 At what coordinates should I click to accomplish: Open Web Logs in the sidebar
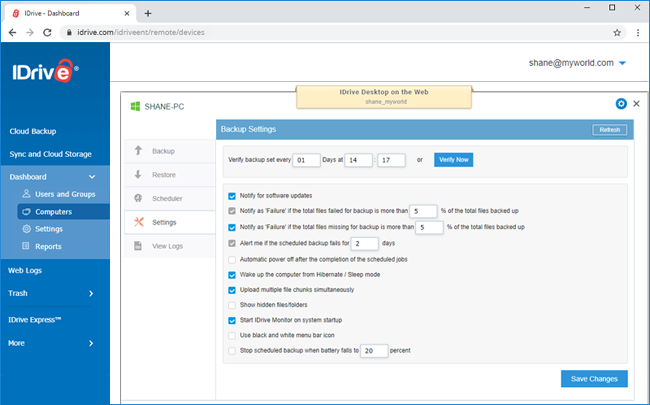point(25,270)
